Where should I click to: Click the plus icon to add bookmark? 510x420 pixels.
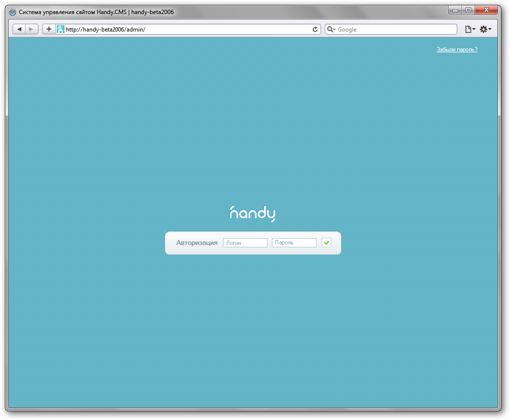click(x=49, y=30)
